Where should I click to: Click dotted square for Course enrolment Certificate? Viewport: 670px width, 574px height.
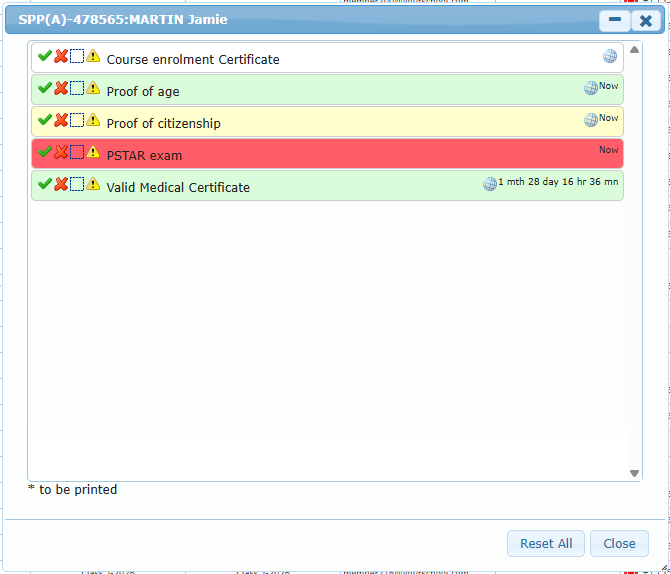coord(77,56)
